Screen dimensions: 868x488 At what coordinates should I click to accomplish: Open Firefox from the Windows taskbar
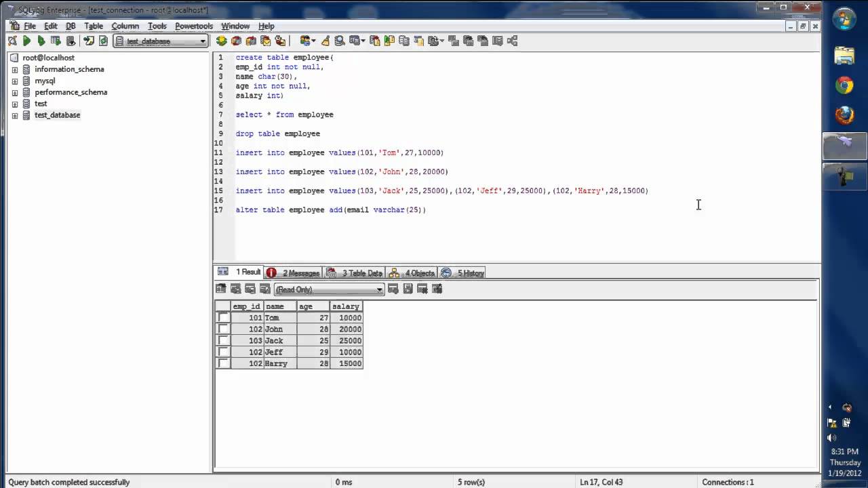(x=844, y=115)
